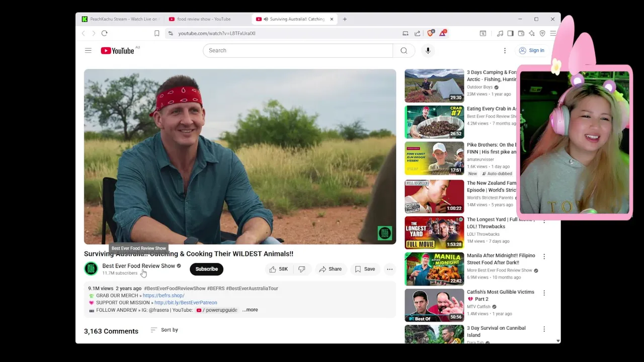Image resolution: width=644 pixels, height=362 pixels.
Task: Dislike the video with the thumbs-down button
Action: pyautogui.click(x=302, y=269)
